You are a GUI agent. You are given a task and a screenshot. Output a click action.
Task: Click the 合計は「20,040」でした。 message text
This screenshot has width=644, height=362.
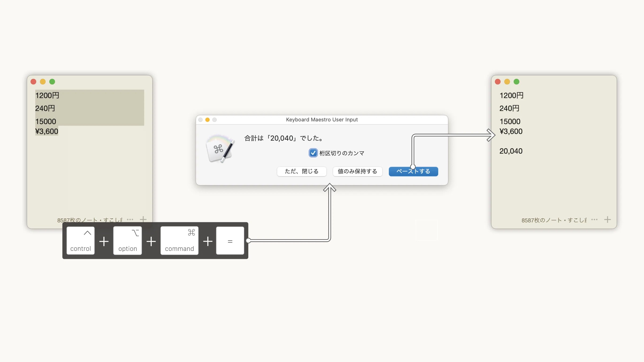(284, 138)
